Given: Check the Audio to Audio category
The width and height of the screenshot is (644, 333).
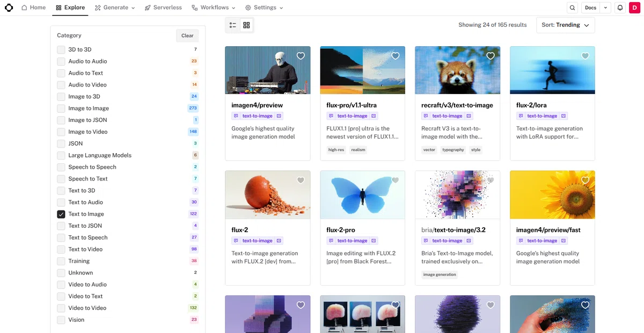Looking at the screenshot, I should point(61,61).
